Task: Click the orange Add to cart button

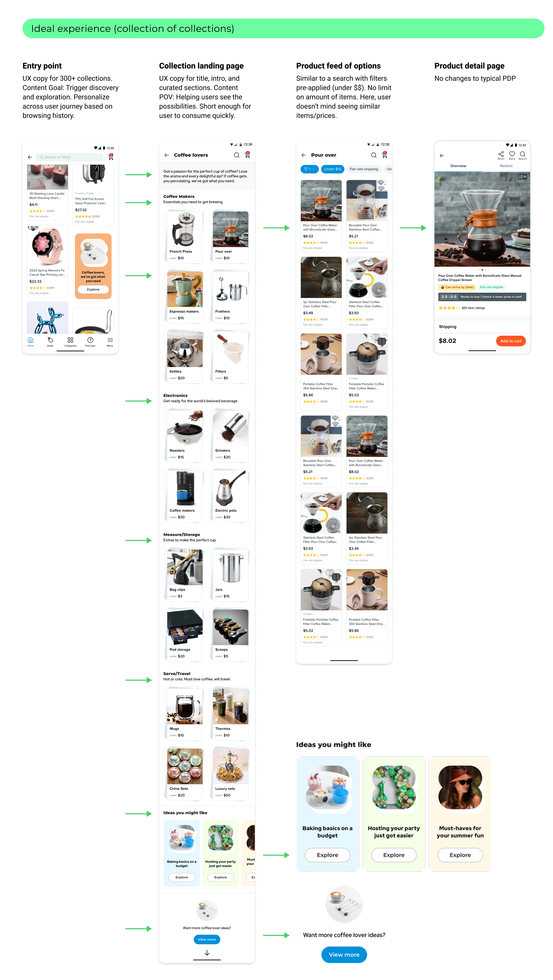Action: pos(510,341)
